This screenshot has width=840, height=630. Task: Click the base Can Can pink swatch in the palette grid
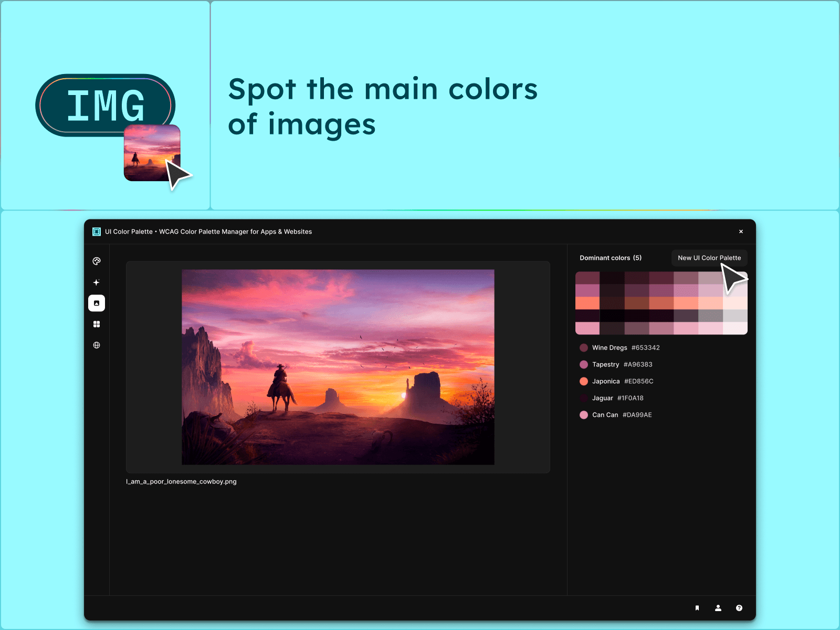pos(587,328)
